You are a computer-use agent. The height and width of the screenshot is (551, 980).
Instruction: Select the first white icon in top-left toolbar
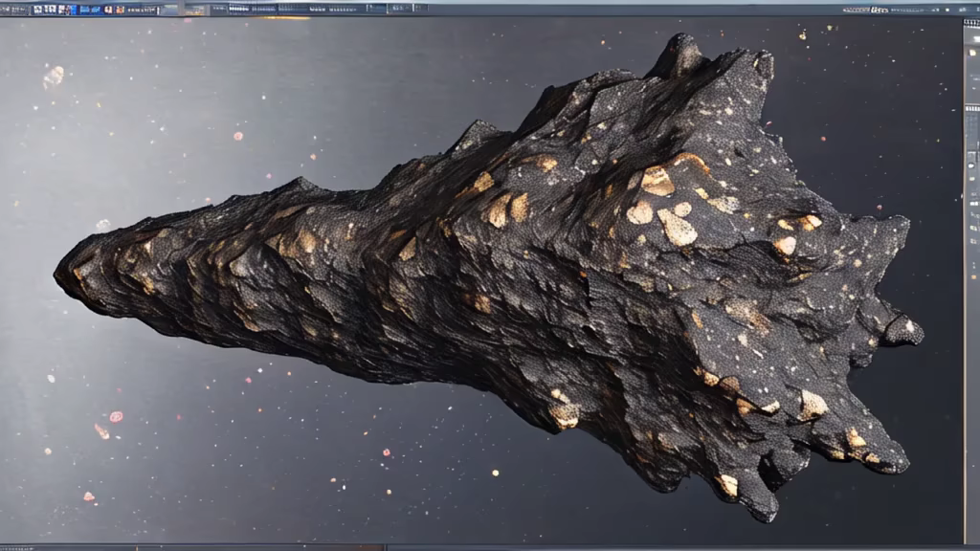[x=38, y=9]
